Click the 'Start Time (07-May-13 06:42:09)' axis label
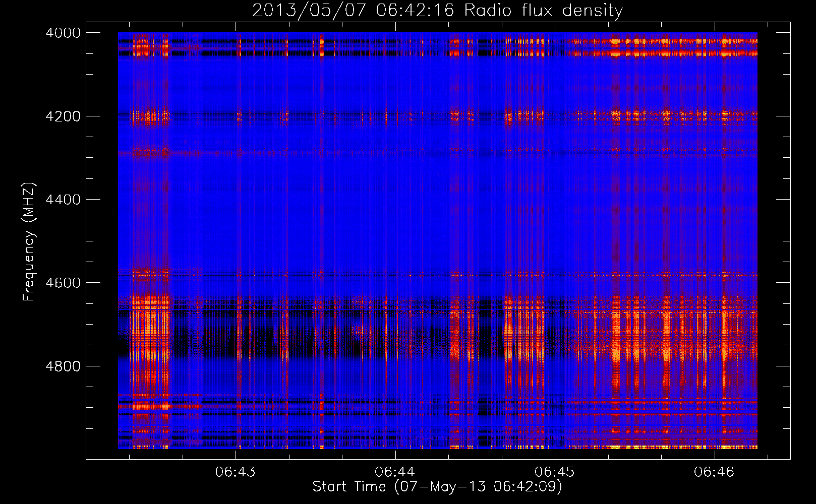Viewport: 816px width, 504px height. pyautogui.click(x=437, y=487)
